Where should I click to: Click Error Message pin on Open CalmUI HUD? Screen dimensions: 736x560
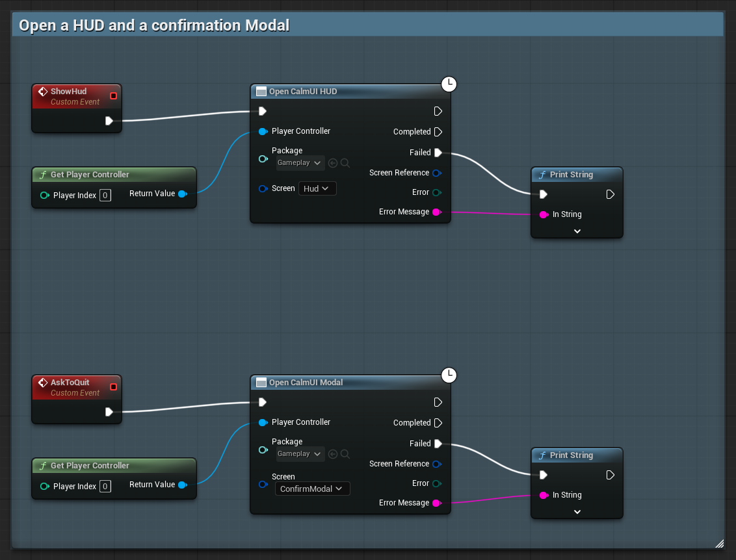(437, 212)
